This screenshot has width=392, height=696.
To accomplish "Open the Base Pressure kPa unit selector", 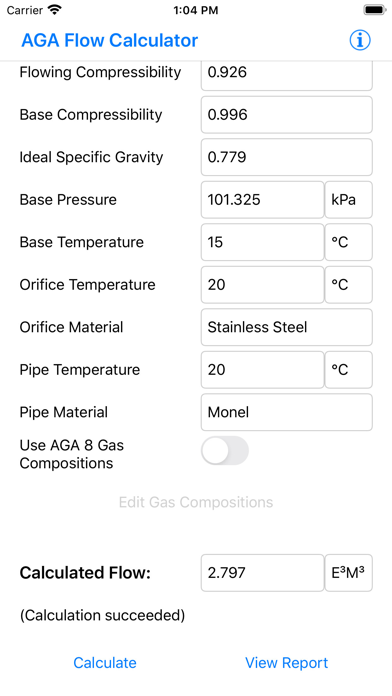I will 348,200.
